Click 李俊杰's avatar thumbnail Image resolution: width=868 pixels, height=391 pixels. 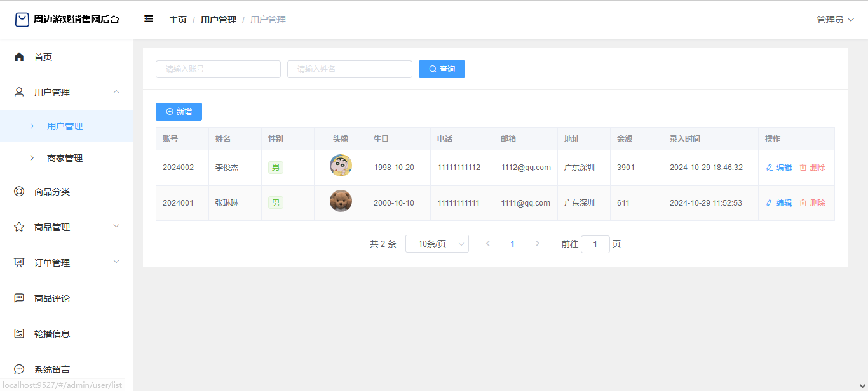[x=341, y=166]
